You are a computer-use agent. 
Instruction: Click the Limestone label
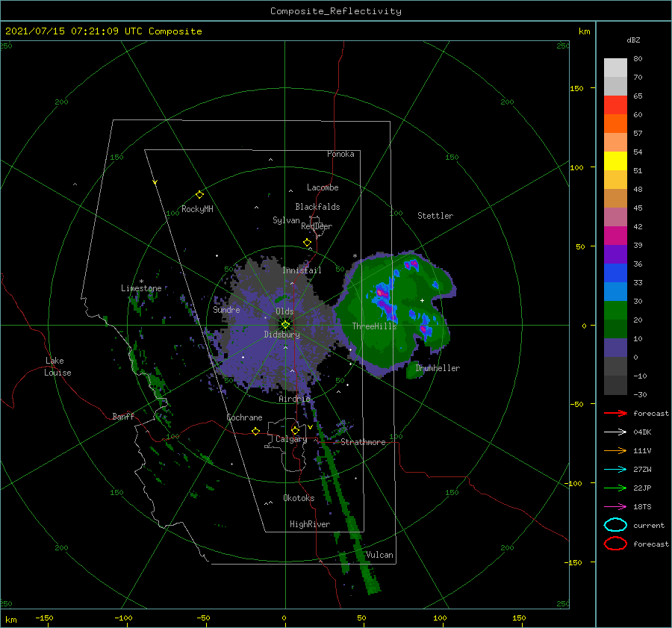coord(141,288)
